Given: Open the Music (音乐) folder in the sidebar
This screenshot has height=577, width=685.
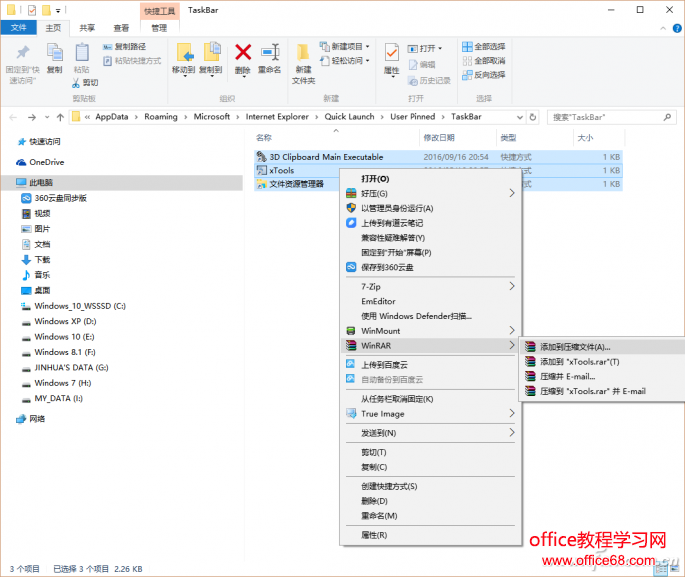Looking at the screenshot, I should point(36,275).
